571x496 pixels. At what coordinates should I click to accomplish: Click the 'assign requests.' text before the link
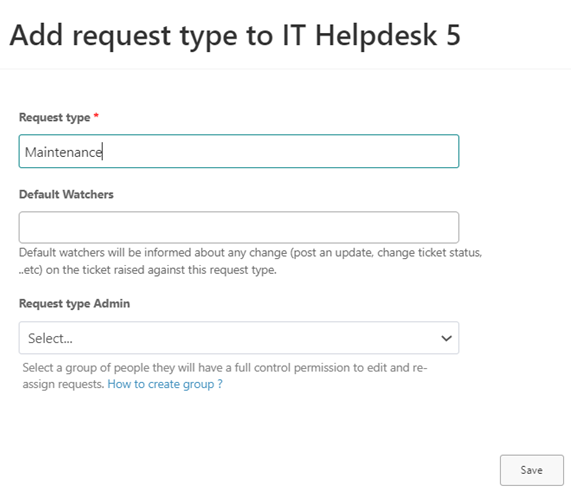63,384
